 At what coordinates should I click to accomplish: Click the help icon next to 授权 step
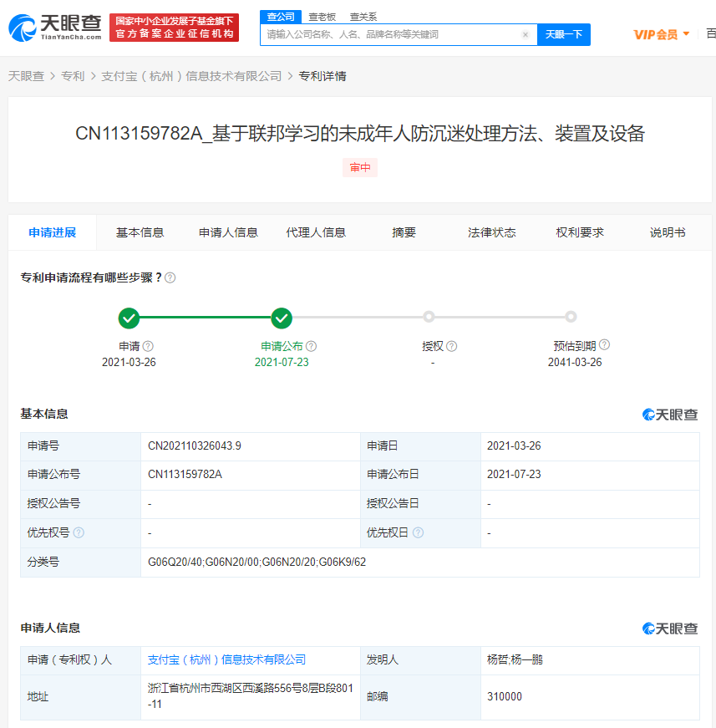click(x=451, y=346)
